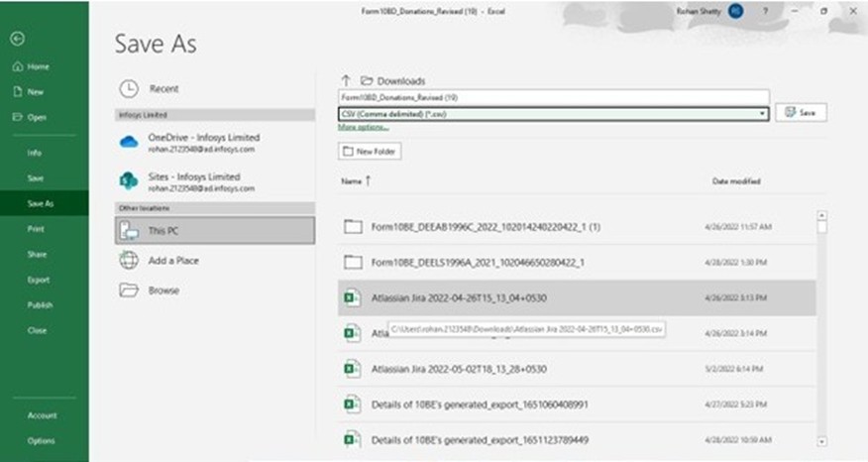The width and height of the screenshot is (868, 462).
Task: Click Close in the backstage menu
Action: 37,330
